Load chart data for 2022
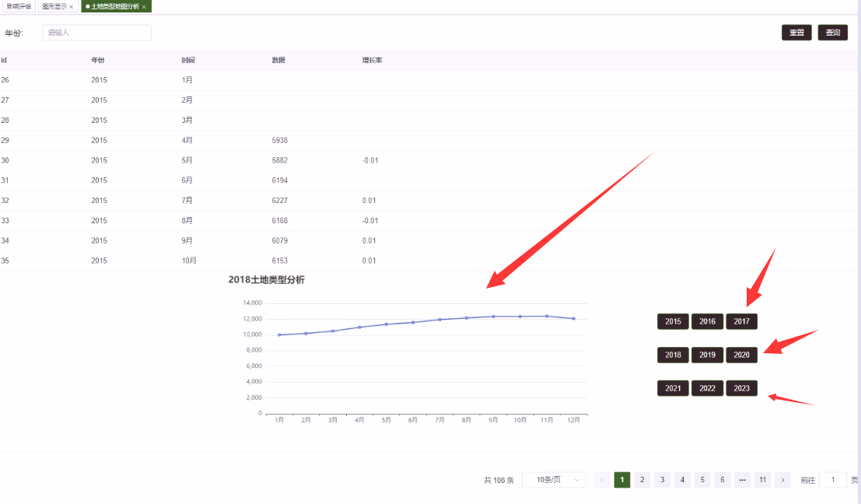861x504 pixels. click(x=707, y=388)
